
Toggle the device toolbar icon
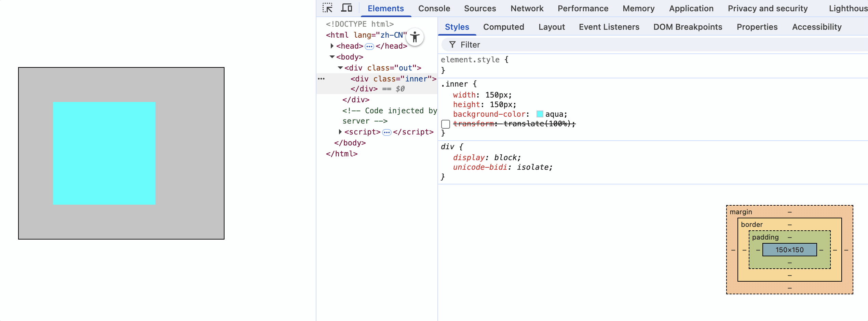point(347,8)
